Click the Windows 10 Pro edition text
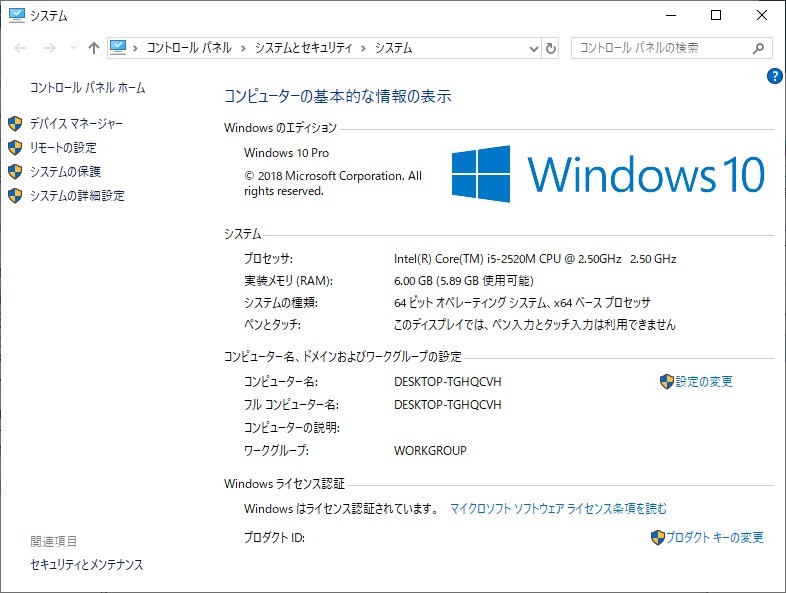This screenshot has width=786, height=593. click(x=286, y=153)
